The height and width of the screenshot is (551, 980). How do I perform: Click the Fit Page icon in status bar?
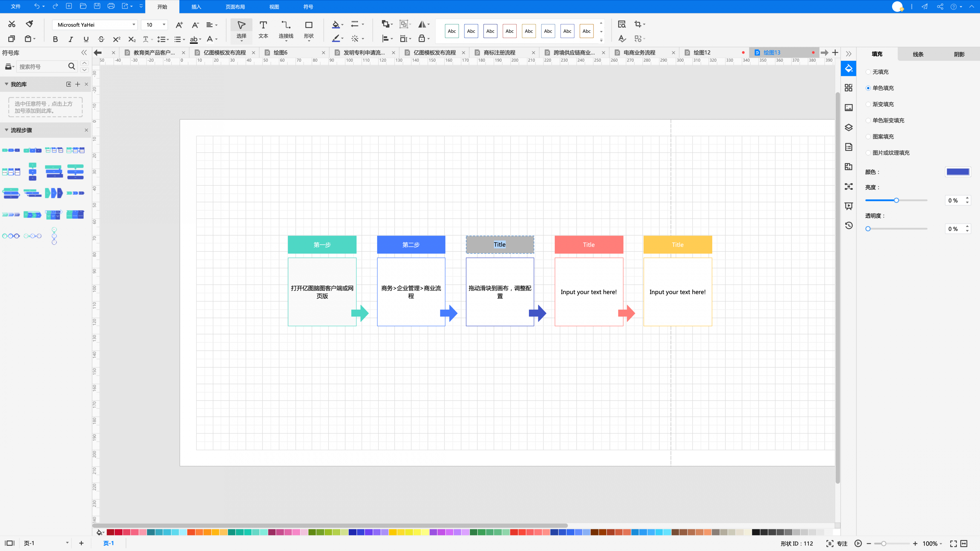[953, 543]
